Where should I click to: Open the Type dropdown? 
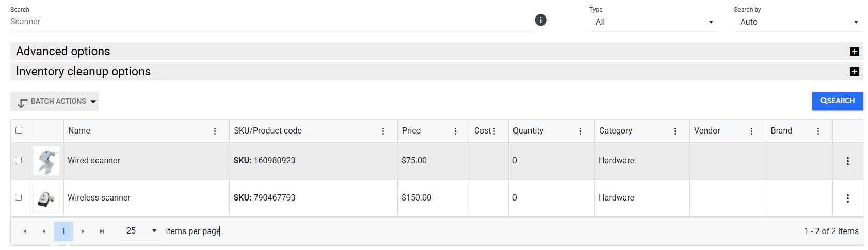[x=654, y=22]
